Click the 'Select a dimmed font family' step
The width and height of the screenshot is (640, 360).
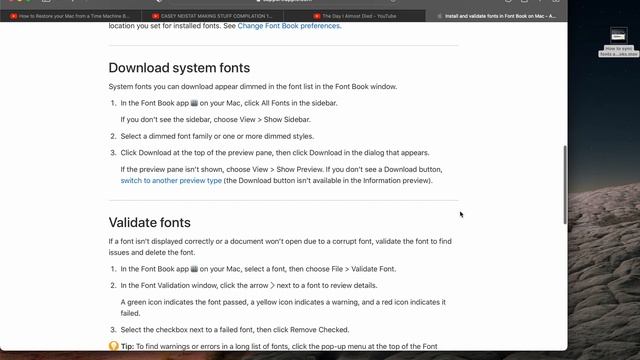[x=217, y=136]
